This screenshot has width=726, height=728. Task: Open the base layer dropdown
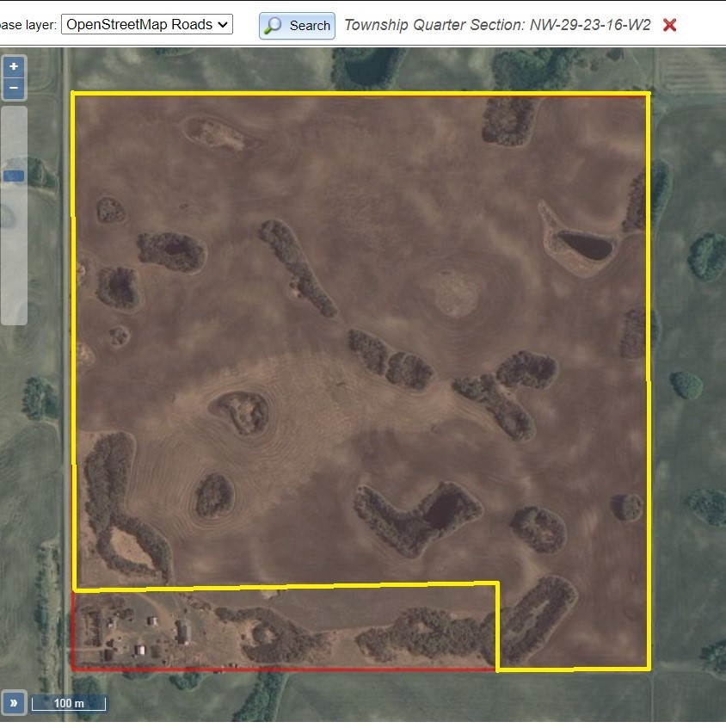147,25
